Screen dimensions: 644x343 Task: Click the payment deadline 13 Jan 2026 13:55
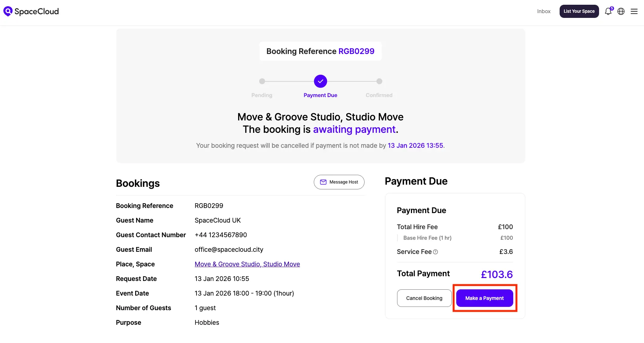[415, 146]
